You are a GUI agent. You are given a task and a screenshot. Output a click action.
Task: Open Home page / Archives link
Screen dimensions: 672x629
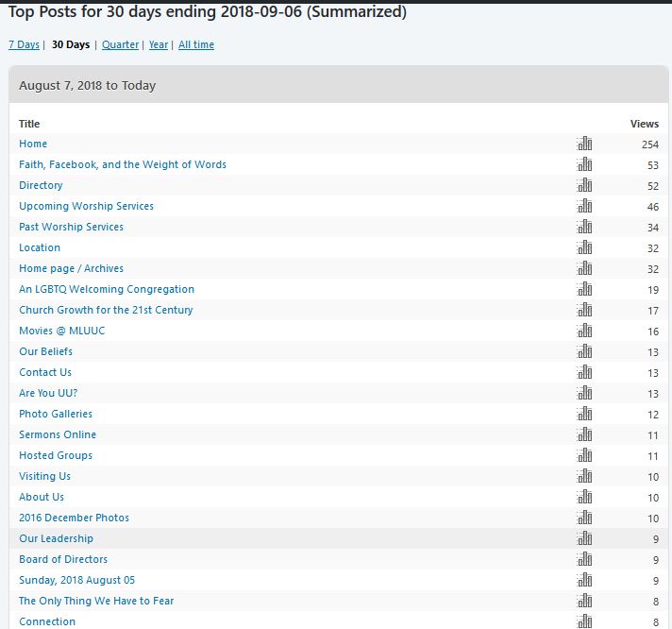pyautogui.click(x=71, y=268)
